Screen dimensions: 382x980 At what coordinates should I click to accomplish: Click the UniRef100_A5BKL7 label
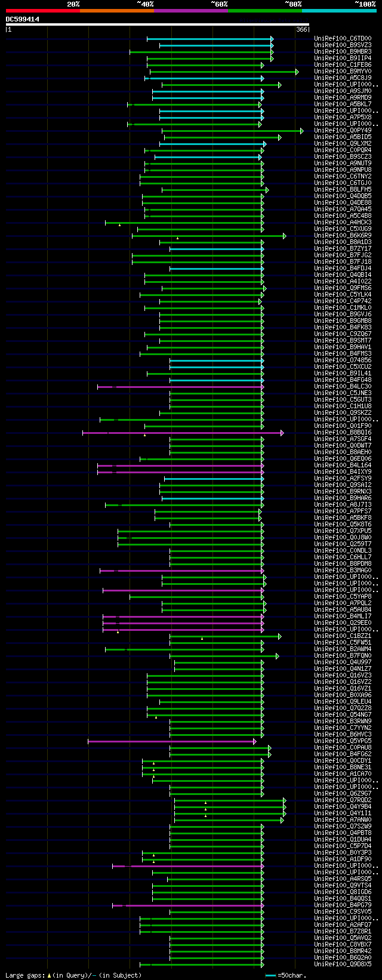click(343, 104)
